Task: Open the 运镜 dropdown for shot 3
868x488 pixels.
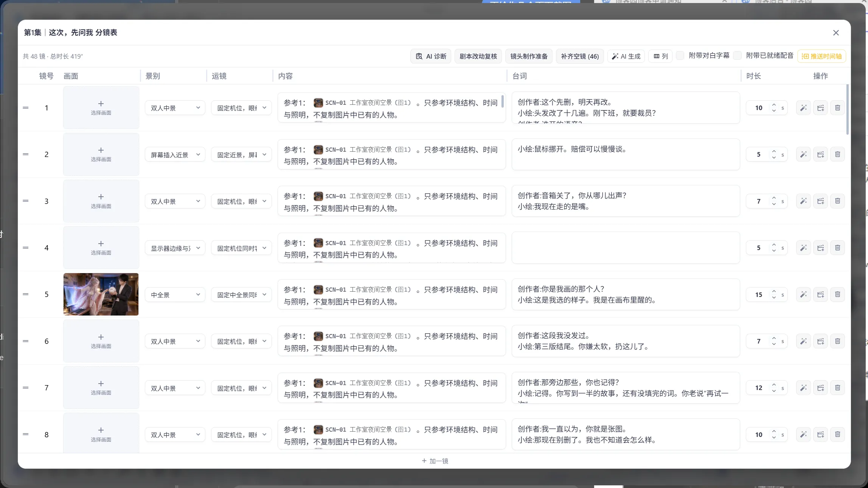Action: pos(241,201)
